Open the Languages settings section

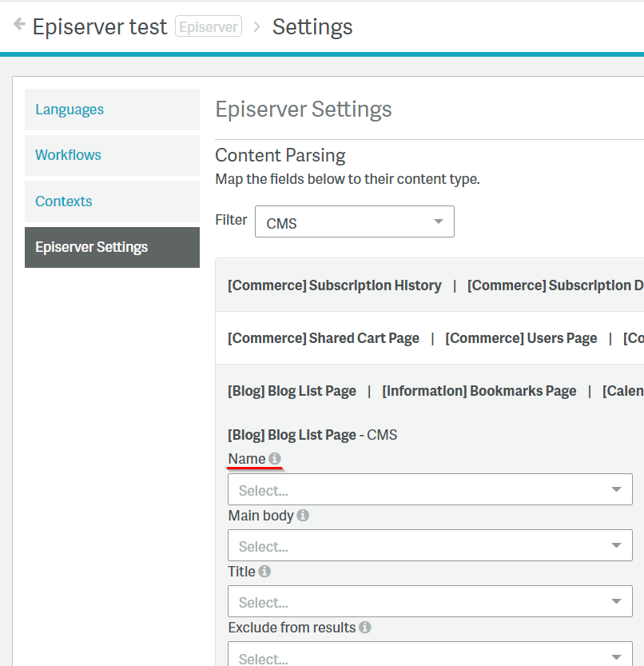pyautogui.click(x=70, y=110)
